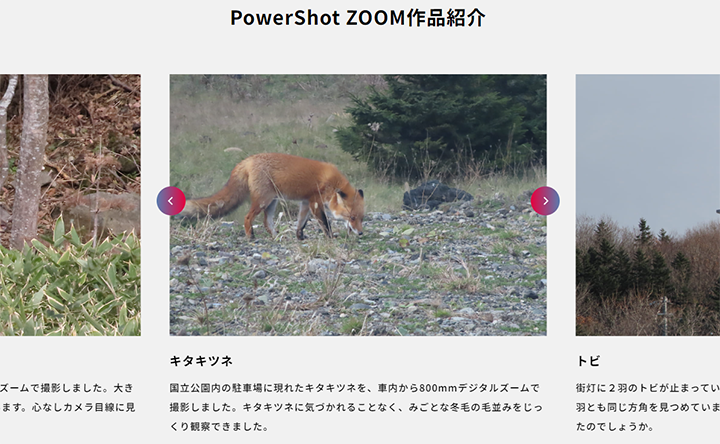Click the PowerShot ZOOM作品紹介 heading
Viewport: 720px width, 444px height.
358,18
